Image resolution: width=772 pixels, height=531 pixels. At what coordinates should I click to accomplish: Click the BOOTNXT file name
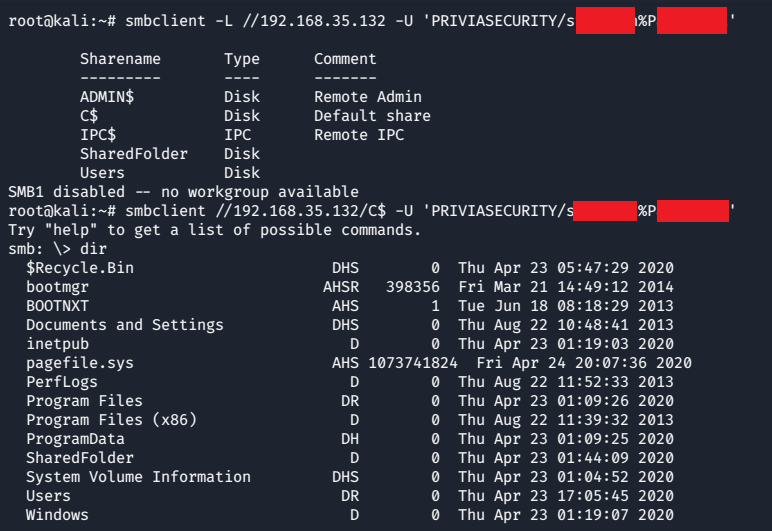pyautogui.click(x=57, y=306)
